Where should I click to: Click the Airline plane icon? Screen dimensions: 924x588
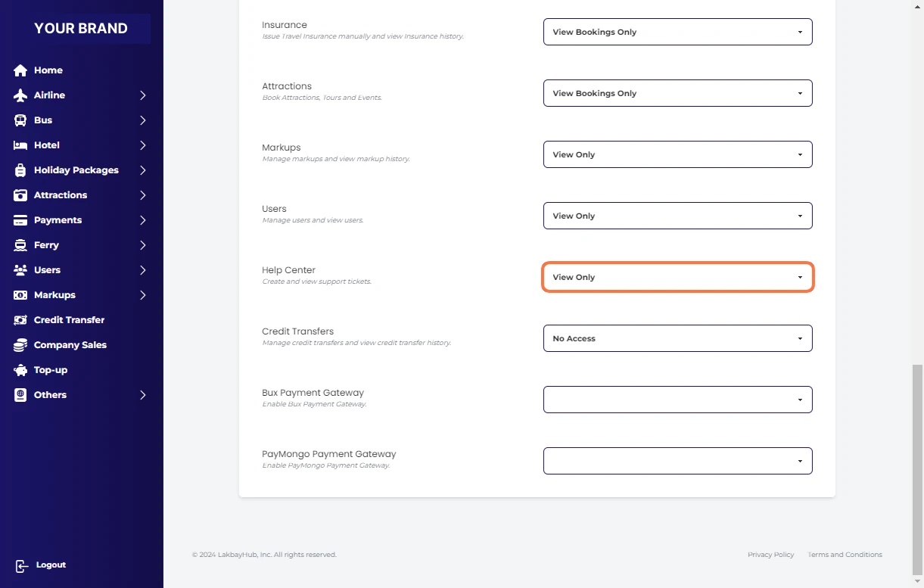(20, 95)
